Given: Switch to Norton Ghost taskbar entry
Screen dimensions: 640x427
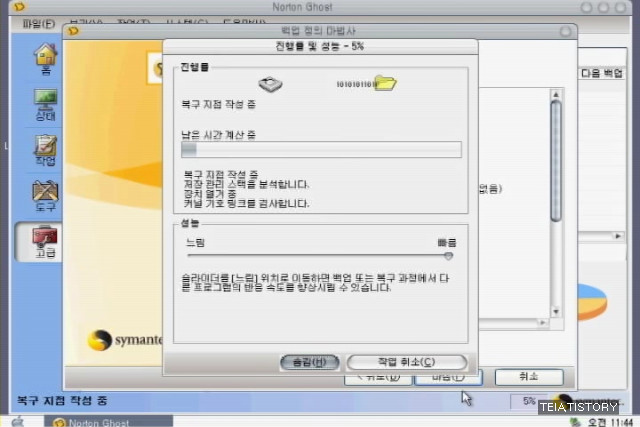Looking at the screenshot, I should pos(109,422).
